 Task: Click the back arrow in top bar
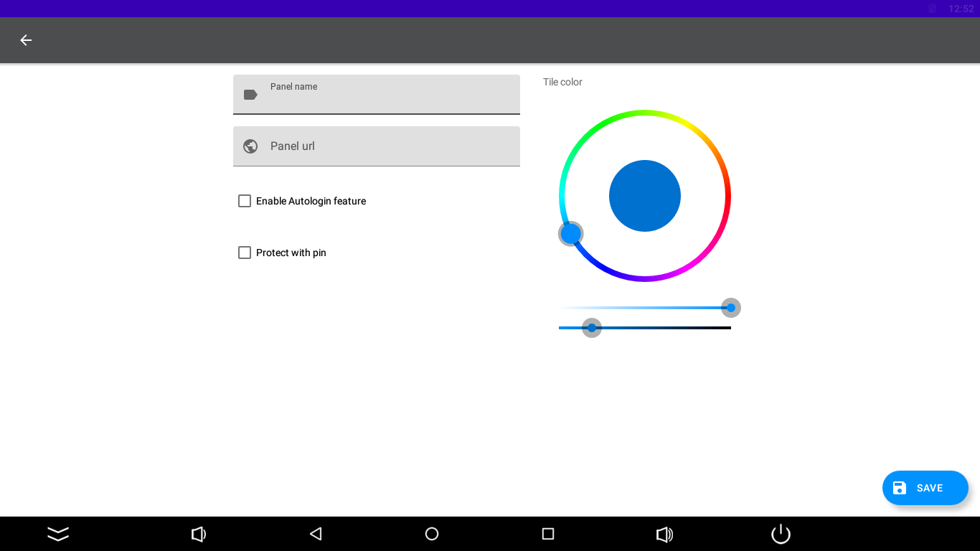(26, 40)
